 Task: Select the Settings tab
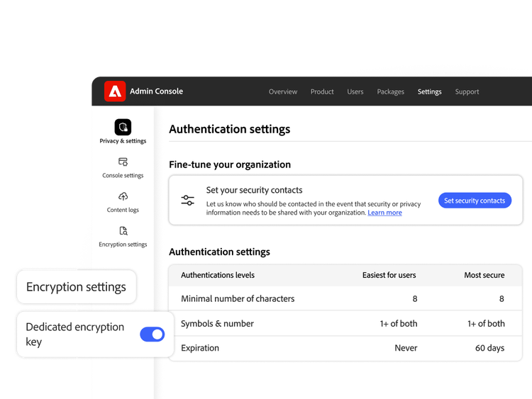(x=430, y=91)
